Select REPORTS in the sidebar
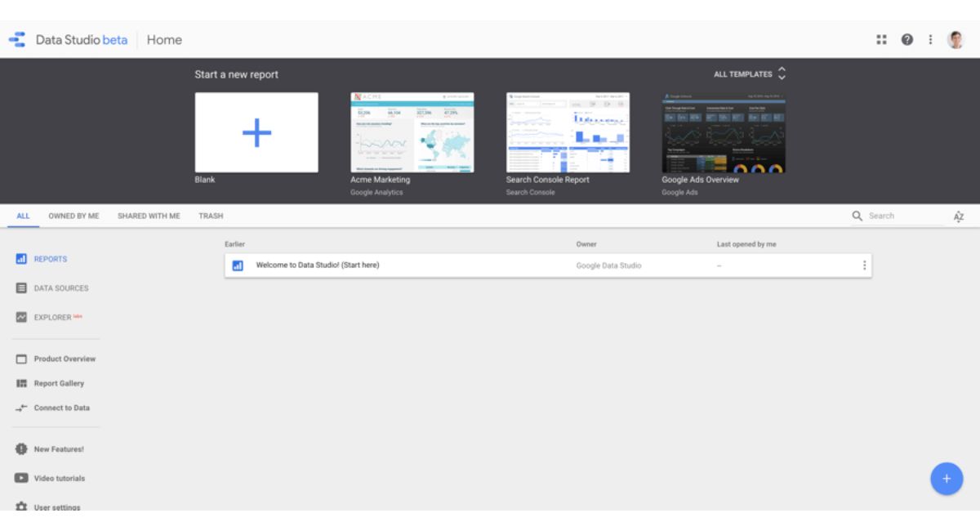The height and width of the screenshot is (531, 980). pyautogui.click(x=51, y=259)
